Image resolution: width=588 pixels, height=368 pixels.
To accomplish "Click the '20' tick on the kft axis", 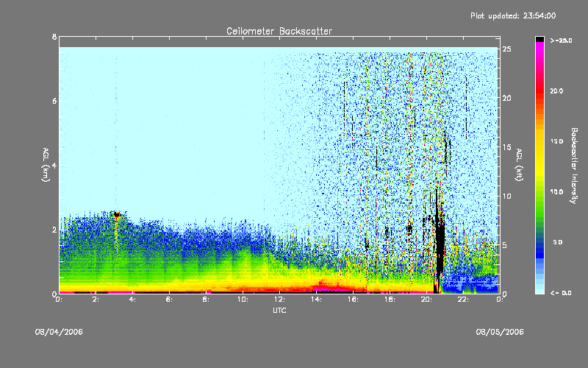I will 506,98.
